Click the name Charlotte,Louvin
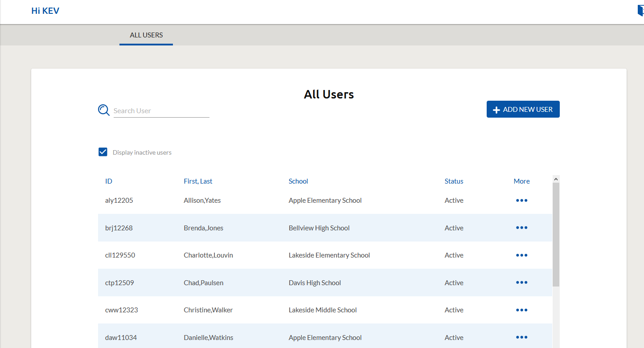644x348 pixels. 208,255
